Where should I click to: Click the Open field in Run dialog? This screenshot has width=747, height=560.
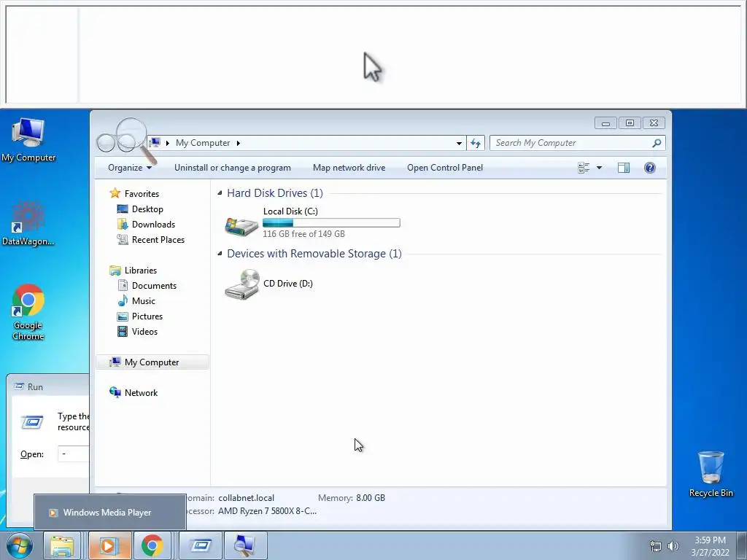[x=74, y=454]
